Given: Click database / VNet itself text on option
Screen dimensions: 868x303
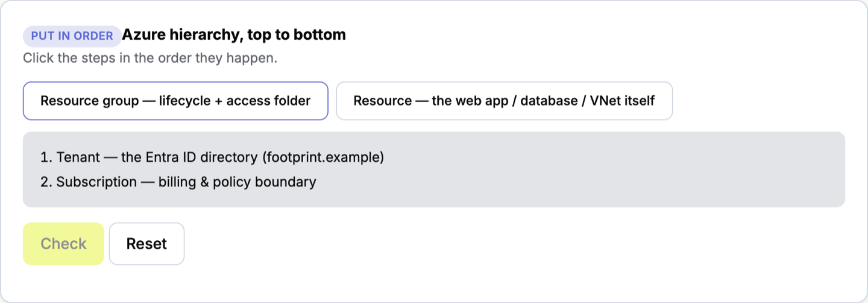Looking at the screenshot, I should tap(588, 101).
